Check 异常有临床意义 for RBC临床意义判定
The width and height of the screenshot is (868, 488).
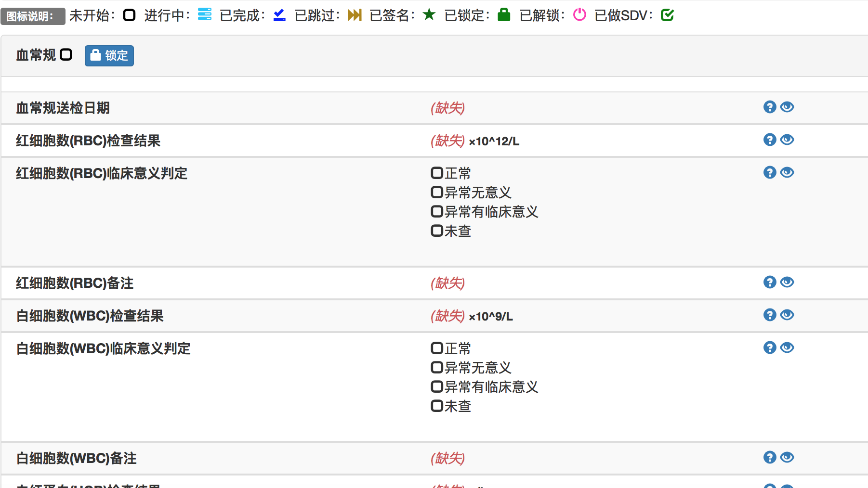[437, 211]
